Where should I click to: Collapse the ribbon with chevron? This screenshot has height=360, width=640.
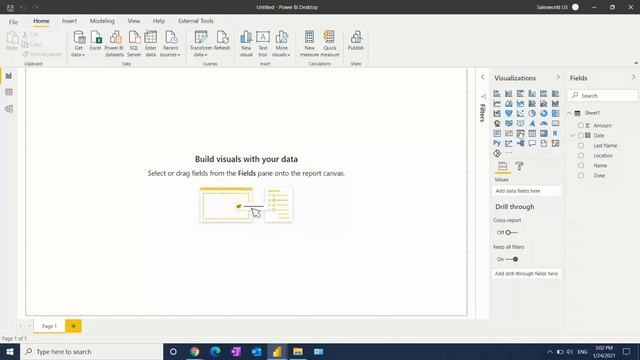(636, 63)
